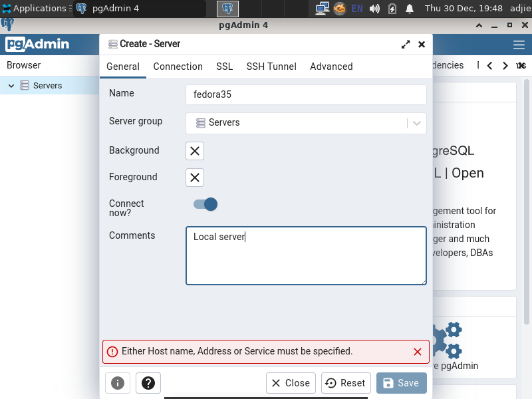532x399 pixels.
Task: Click the error alert warning icon
Action: click(x=112, y=352)
